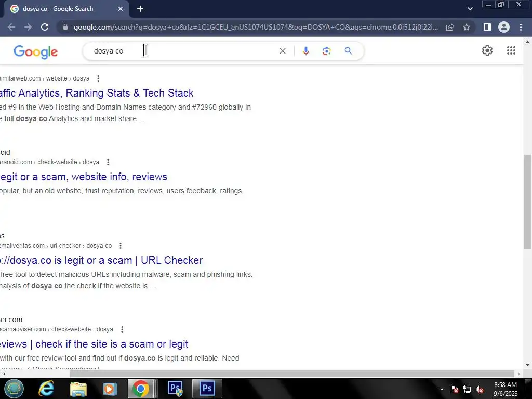This screenshot has width=532, height=399.
Task: Show hidden tray icons arrow
Action: click(x=442, y=389)
